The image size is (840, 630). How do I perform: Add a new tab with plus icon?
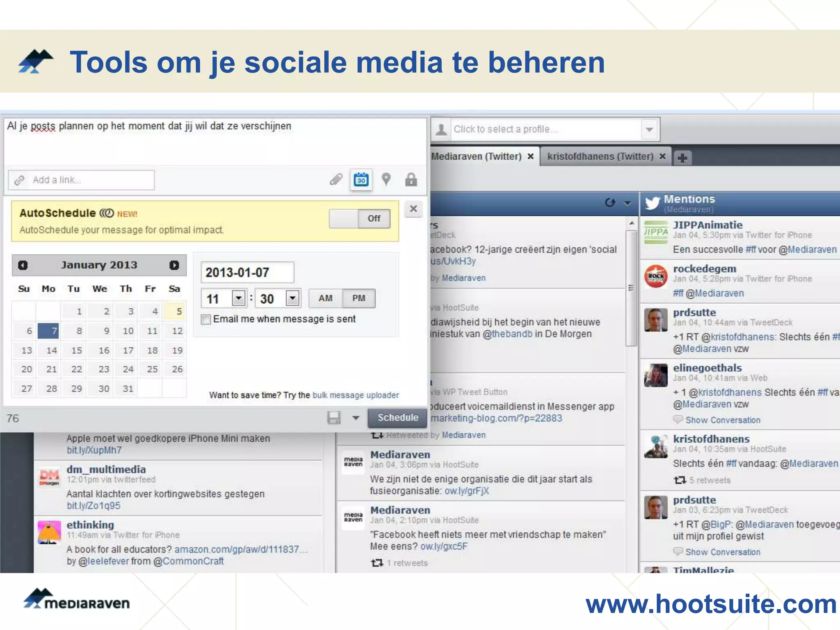tap(682, 158)
